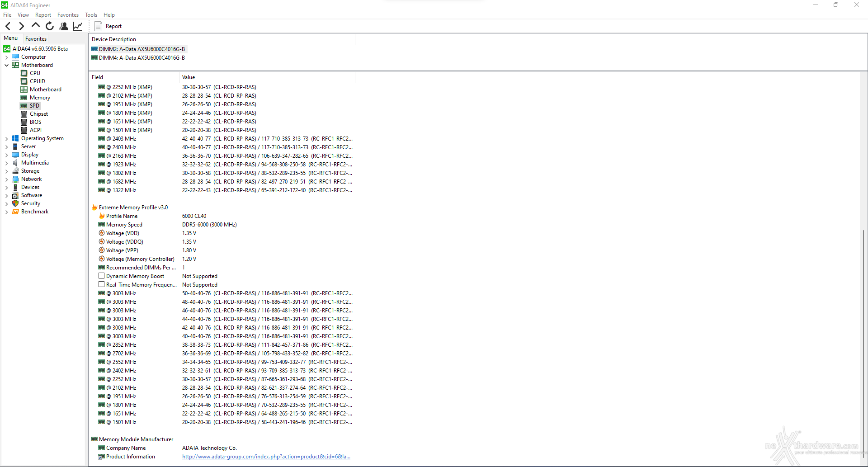This screenshot has width=868, height=467.
Task: Click the Multimedia speaker icon
Action: click(15, 163)
